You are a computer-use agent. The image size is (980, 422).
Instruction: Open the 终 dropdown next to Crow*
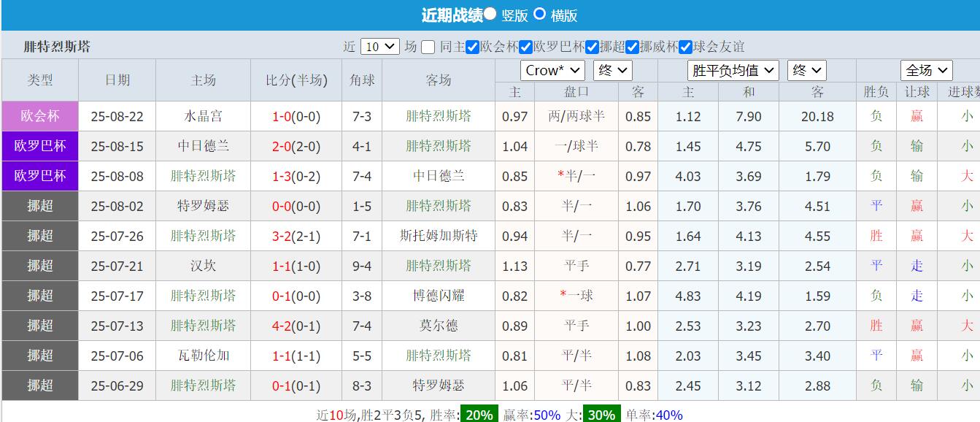point(613,70)
